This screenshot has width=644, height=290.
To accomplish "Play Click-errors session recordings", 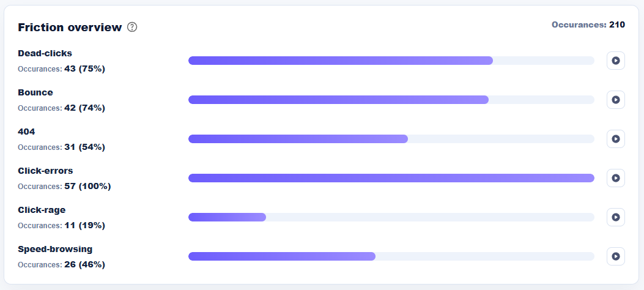I will pyautogui.click(x=616, y=178).
